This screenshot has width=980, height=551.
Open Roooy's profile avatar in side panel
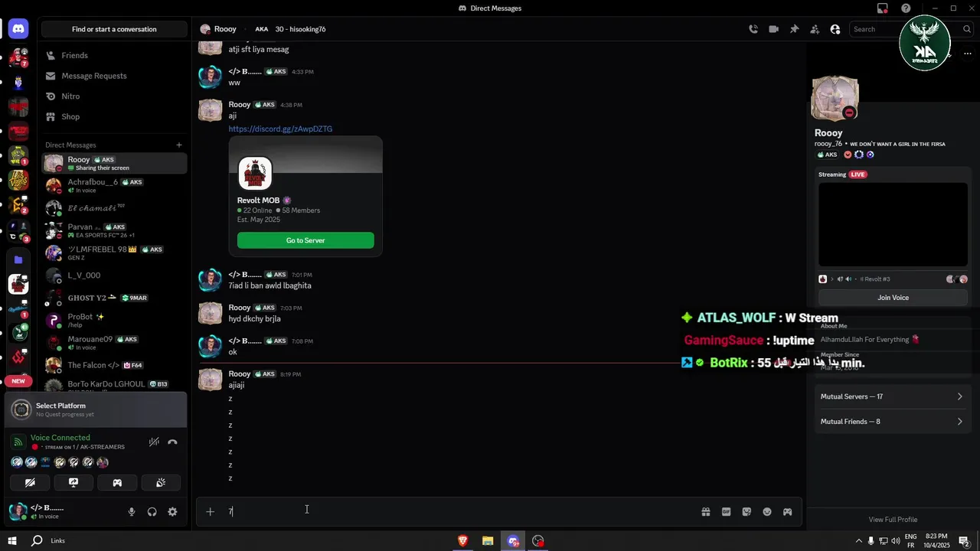[835, 98]
